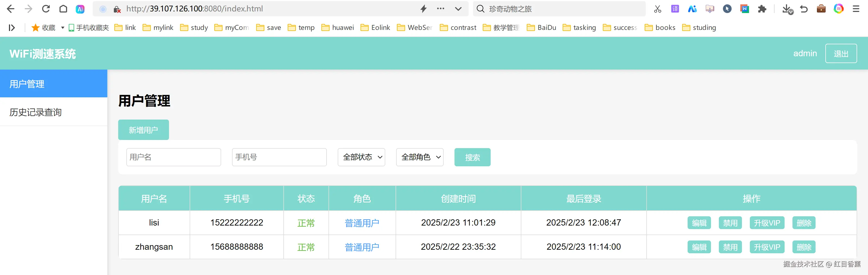Image resolution: width=868 pixels, height=275 pixels.
Task: Open the Eolink bookmark folder
Action: coord(375,28)
